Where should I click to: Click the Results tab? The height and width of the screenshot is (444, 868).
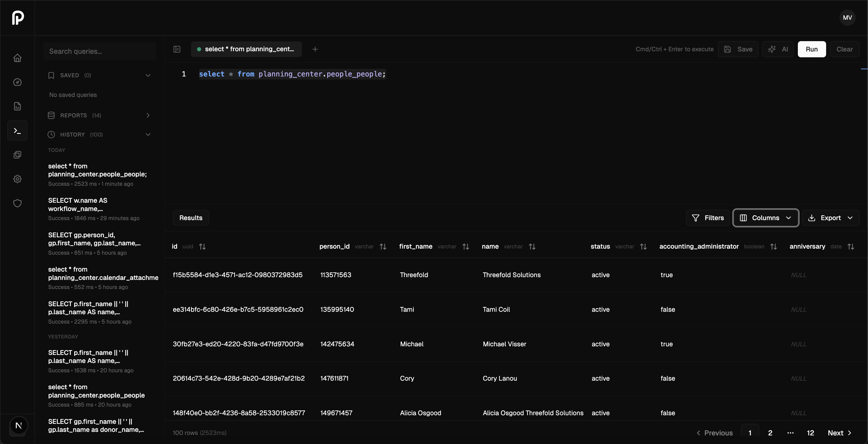click(191, 218)
